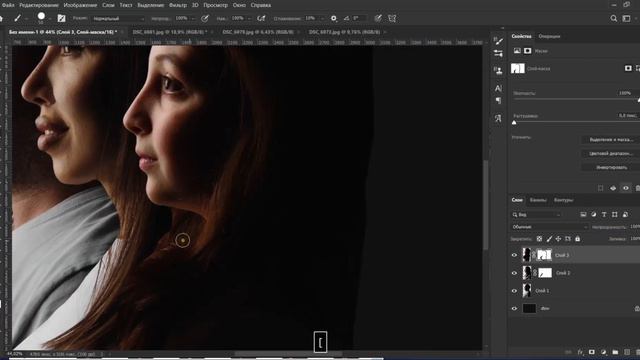Open the Слои menu
Image resolution: width=640 pixels, height=360 pixels.
click(108, 5)
